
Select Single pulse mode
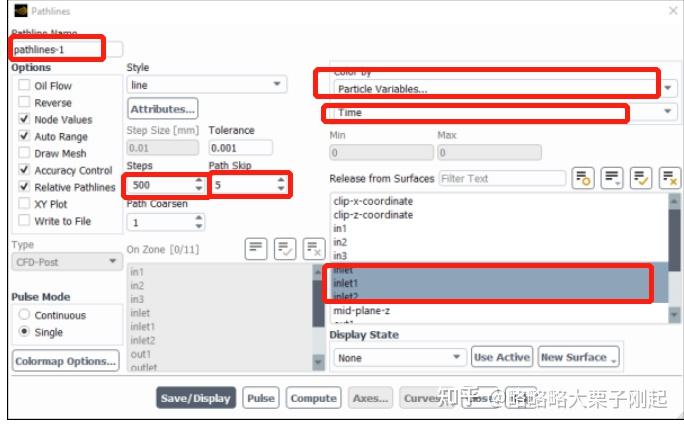24,332
